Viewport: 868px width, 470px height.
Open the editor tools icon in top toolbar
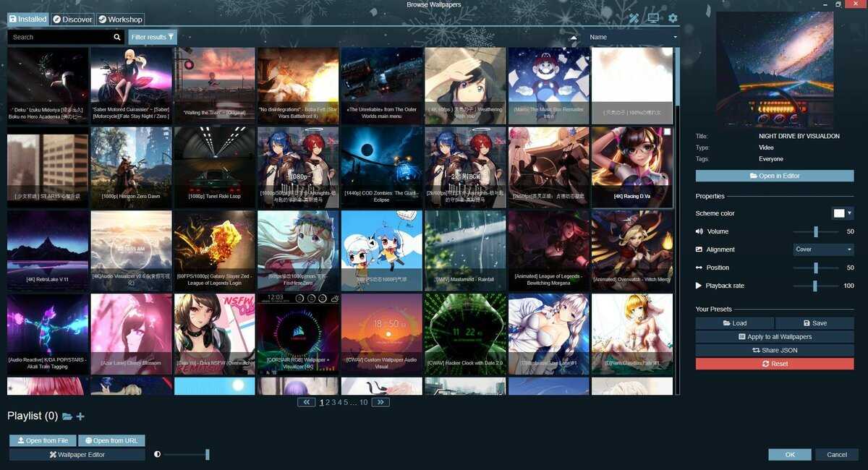click(634, 19)
